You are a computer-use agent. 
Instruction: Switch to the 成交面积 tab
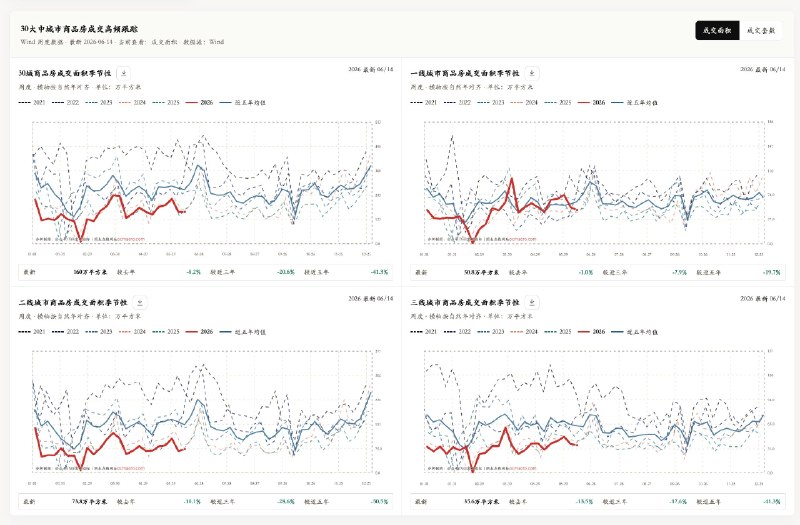pos(717,31)
